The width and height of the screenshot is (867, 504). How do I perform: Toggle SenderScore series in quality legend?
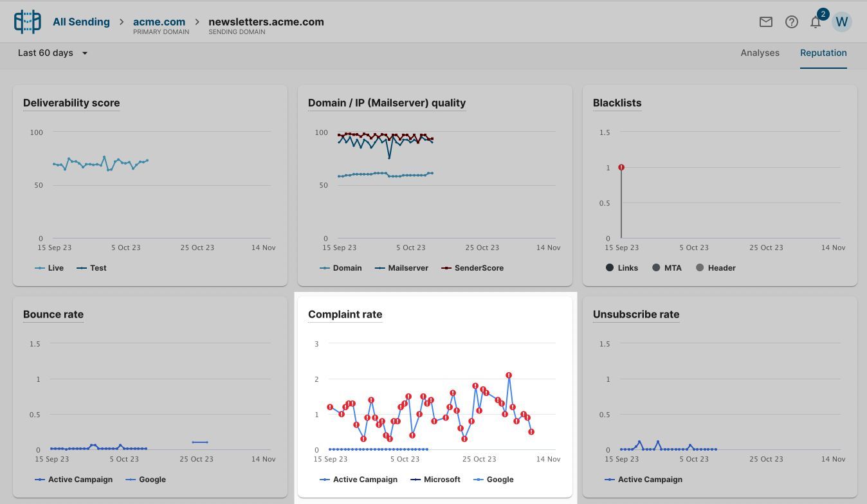(x=472, y=268)
